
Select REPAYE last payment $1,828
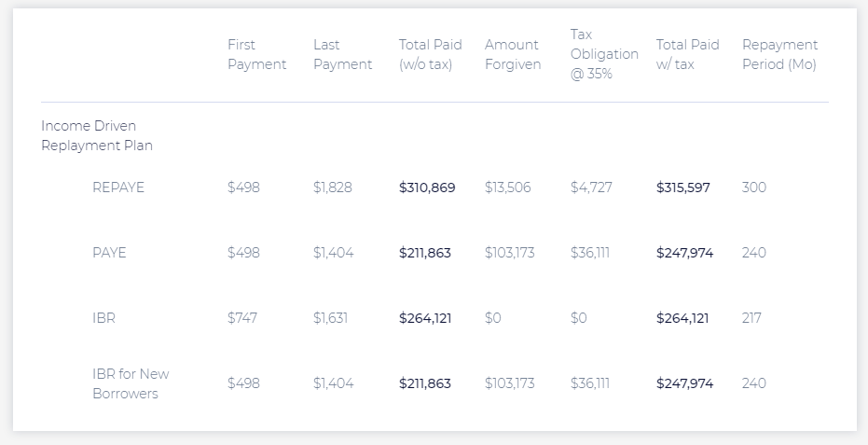[333, 188]
